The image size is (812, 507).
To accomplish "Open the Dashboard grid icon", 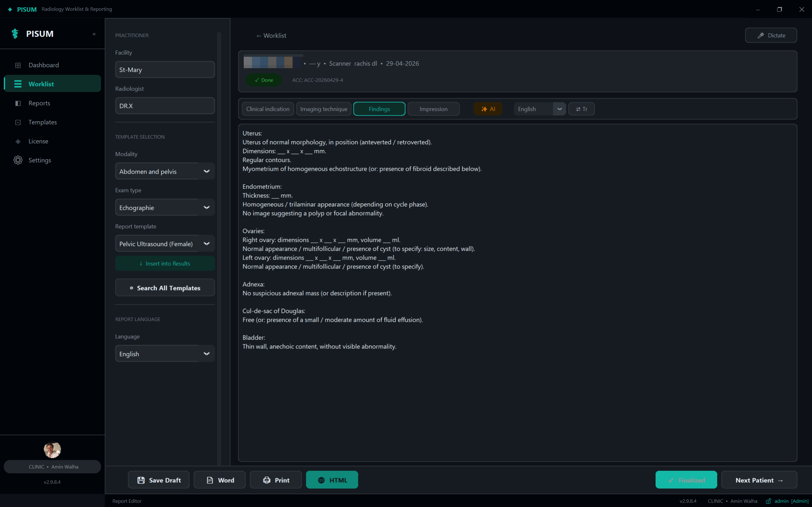I will pyautogui.click(x=18, y=65).
